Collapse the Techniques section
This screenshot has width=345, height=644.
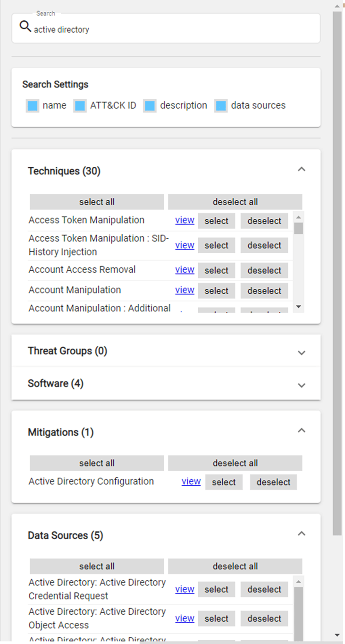302,169
